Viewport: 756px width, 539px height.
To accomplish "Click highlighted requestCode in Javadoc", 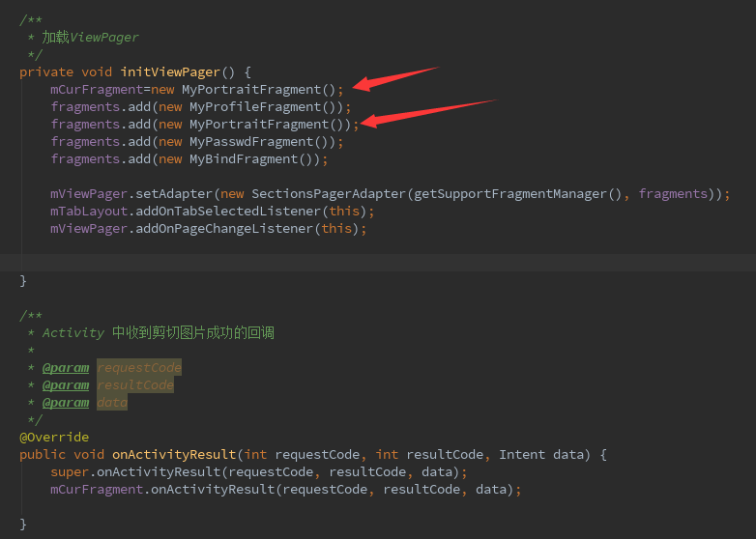I will [x=139, y=367].
